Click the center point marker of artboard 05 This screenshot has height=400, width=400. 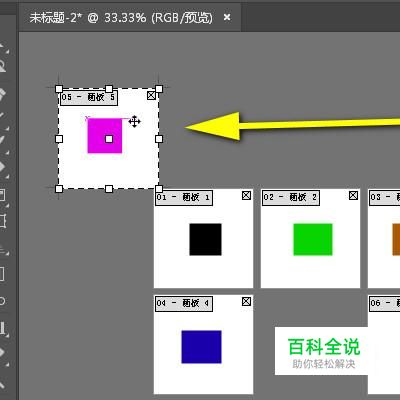coord(109,139)
